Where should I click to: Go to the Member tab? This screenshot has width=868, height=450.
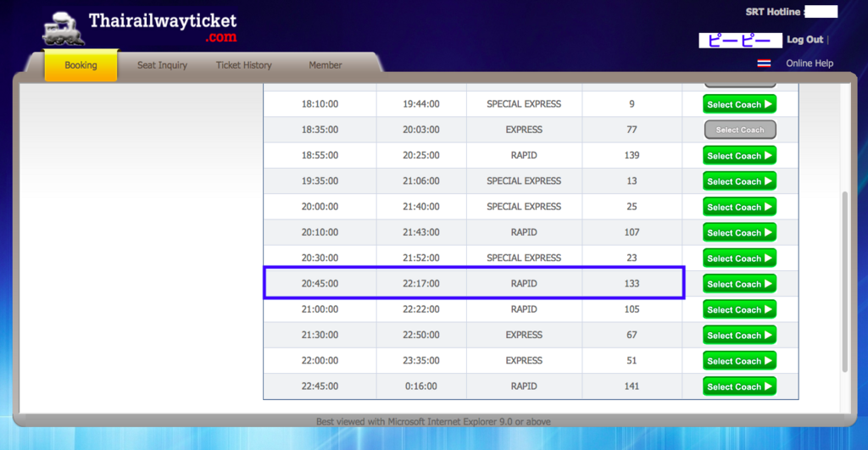coord(325,65)
